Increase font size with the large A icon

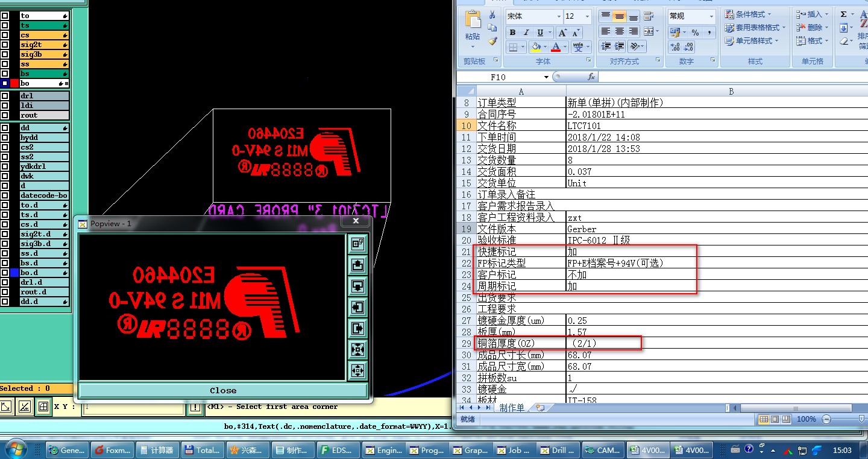[x=562, y=33]
